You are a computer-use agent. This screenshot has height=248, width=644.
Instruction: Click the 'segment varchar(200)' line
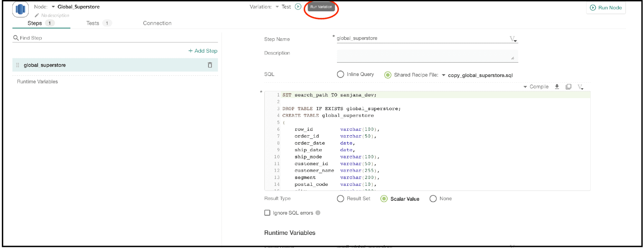point(337,178)
